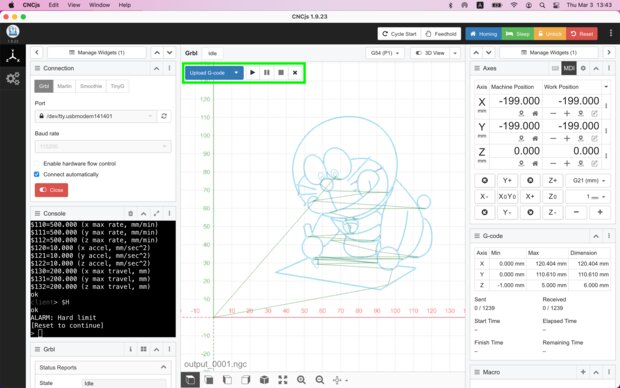
Task: Move Z to work zero with Z0
Action: [552, 196]
